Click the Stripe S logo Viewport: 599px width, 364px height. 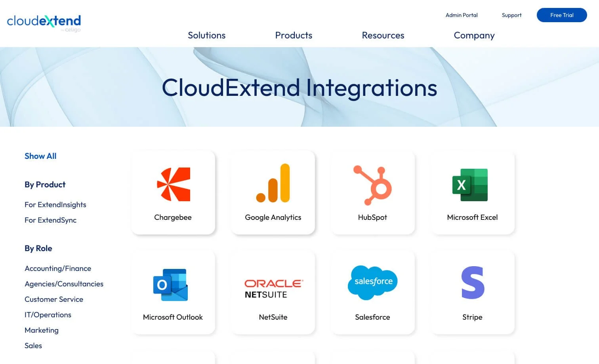tap(473, 283)
